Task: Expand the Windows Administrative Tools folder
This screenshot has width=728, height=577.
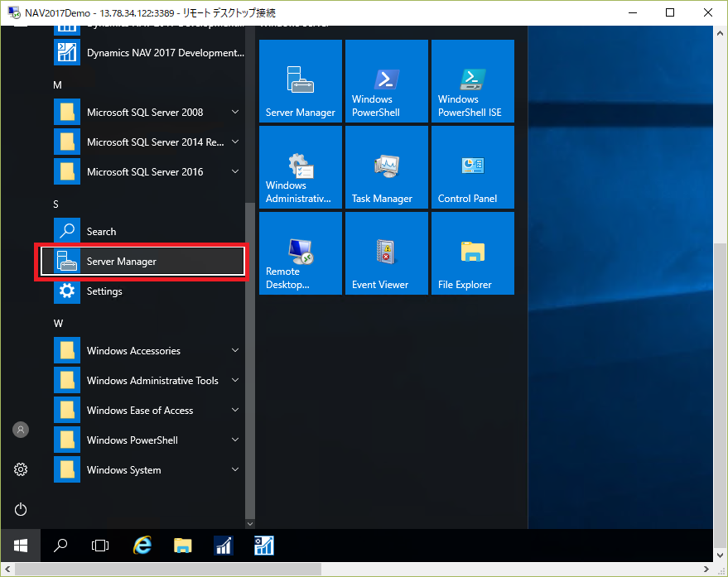Action: (148, 380)
